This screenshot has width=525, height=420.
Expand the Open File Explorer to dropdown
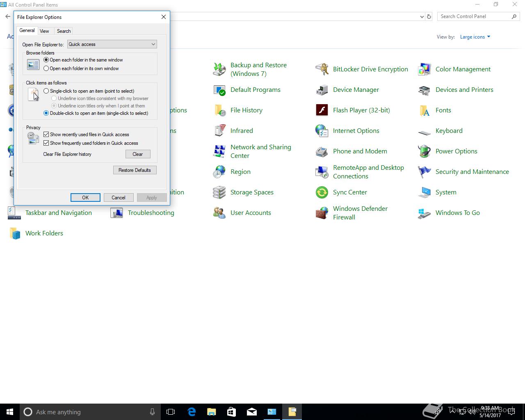point(112,44)
